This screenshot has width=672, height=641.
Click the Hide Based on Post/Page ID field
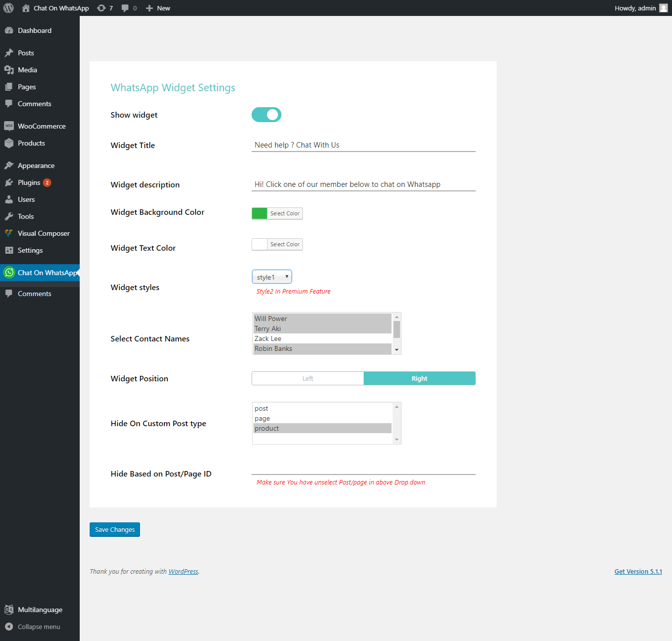pyautogui.click(x=364, y=469)
